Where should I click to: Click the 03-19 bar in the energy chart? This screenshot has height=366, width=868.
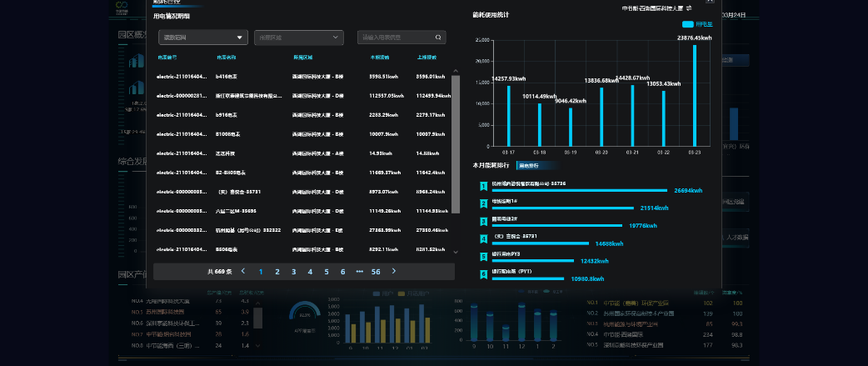pyautogui.click(x=571, y=127)
